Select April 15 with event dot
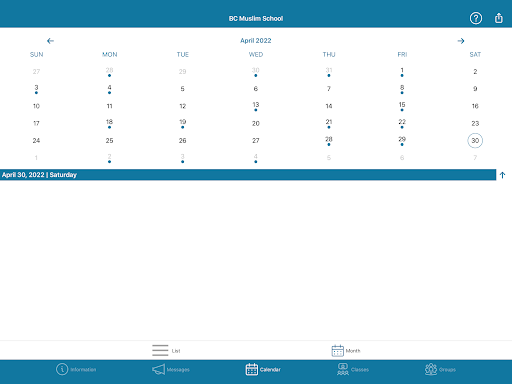This screenshot has width=512, height=384. (402, 106)
